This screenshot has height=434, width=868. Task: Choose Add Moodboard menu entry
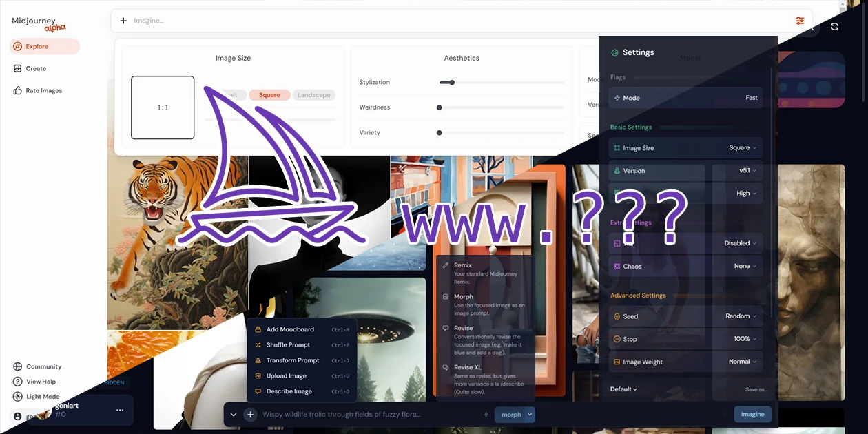click(302, 329)
